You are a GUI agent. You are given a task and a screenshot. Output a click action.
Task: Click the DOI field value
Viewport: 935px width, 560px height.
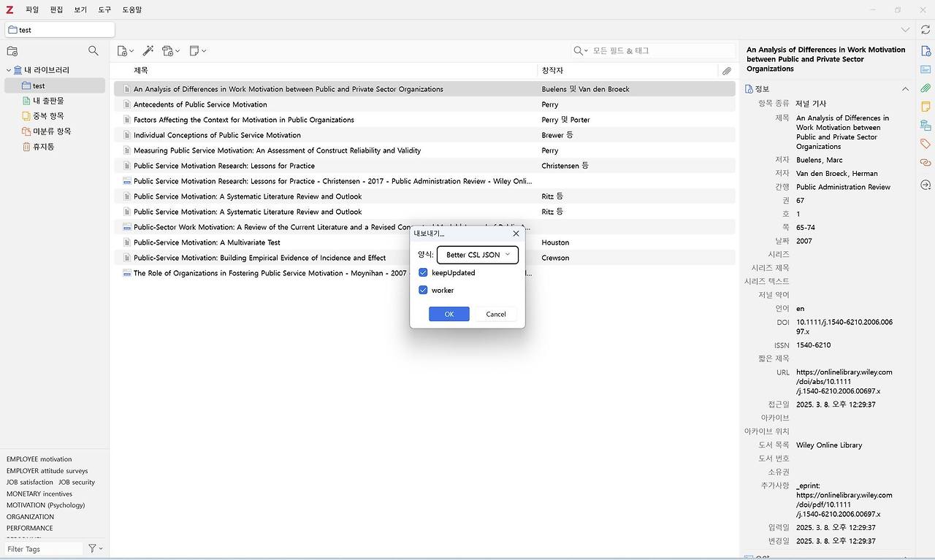844,326
